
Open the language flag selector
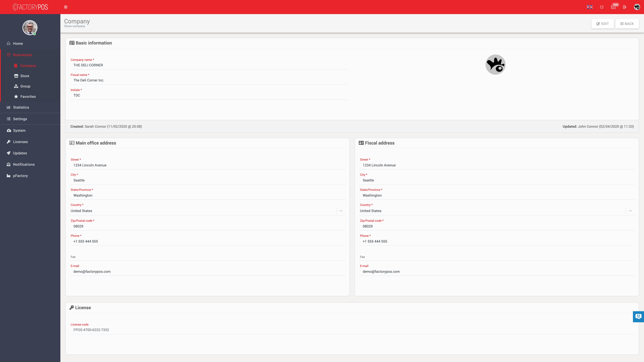pos(590,7)
